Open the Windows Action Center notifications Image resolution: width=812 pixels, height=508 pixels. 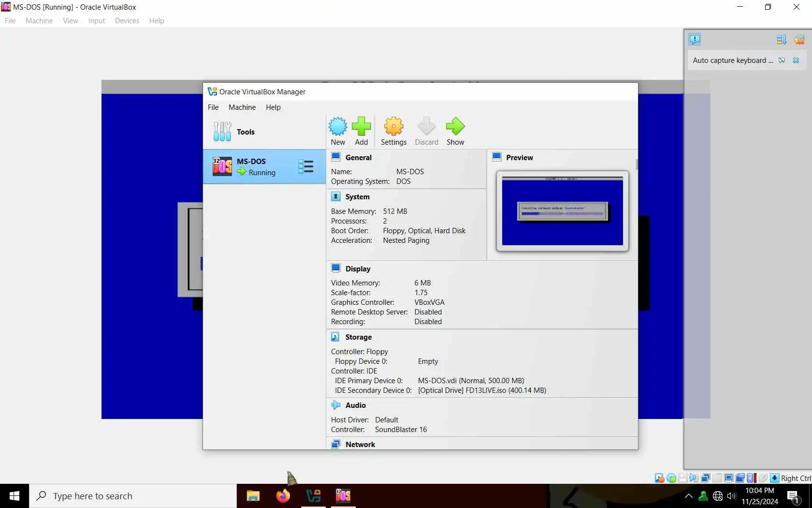point(793,496)
